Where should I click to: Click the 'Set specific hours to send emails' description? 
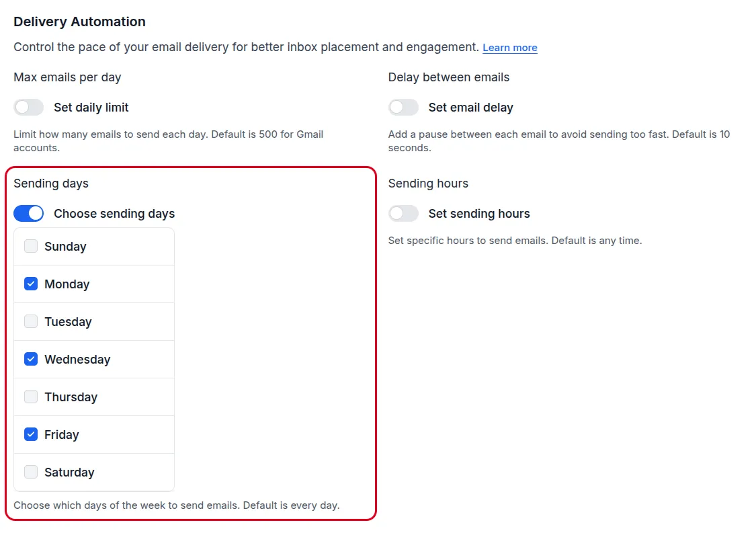tap(515, 240)
